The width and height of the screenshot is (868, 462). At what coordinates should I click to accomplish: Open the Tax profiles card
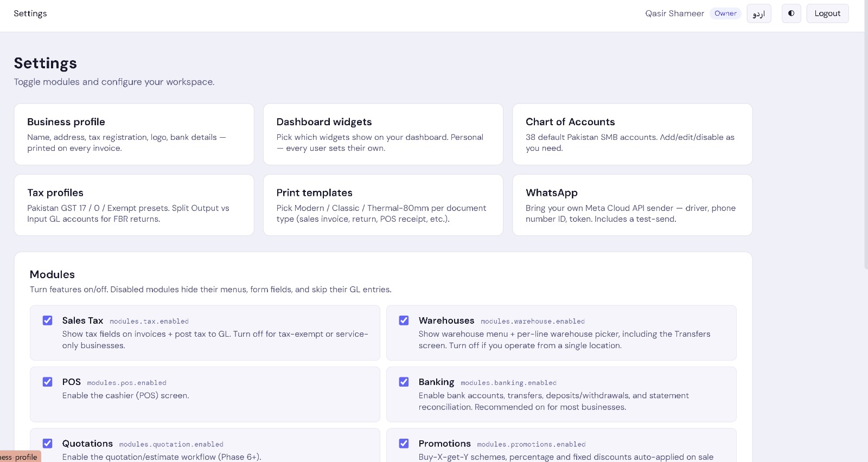coord(134,205)
